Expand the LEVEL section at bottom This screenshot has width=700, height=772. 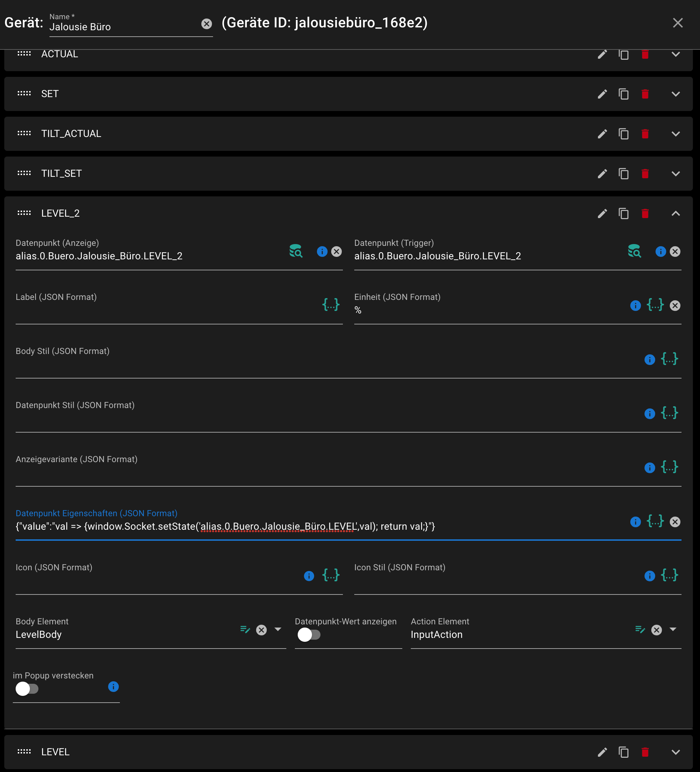tap(675, 752)
